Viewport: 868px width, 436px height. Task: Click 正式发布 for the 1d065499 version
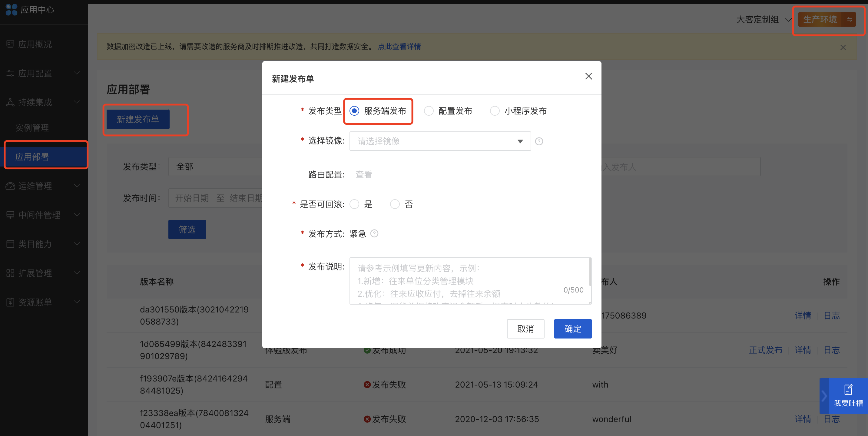click(x=765, y=350)
